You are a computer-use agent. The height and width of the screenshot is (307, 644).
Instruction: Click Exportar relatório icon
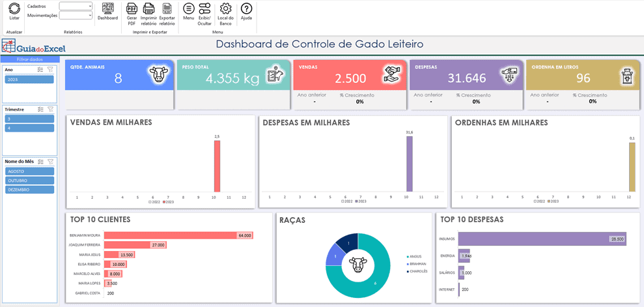[x=167, y=8]
